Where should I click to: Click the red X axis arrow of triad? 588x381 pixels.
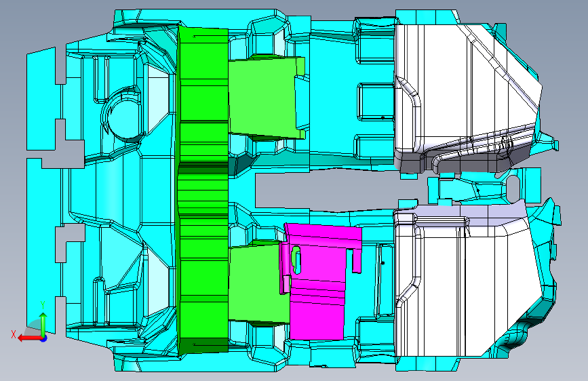tap(29, 338)
